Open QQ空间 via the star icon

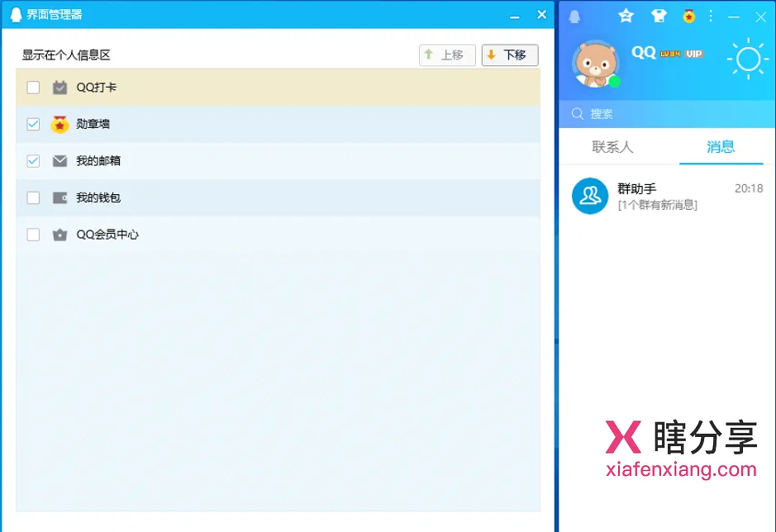tap(626, 16)
